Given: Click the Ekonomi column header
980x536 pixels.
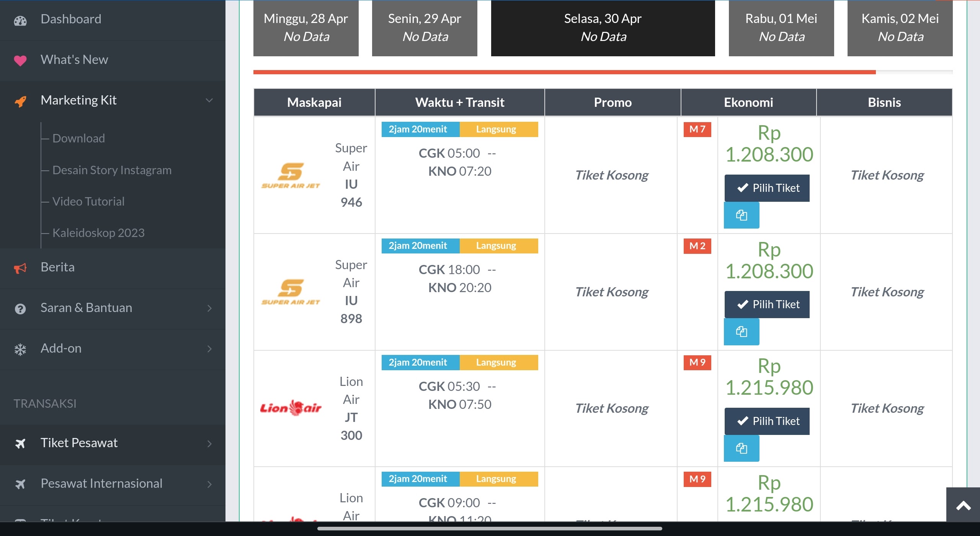Looking at the screenshot, I should click(748, 102).
